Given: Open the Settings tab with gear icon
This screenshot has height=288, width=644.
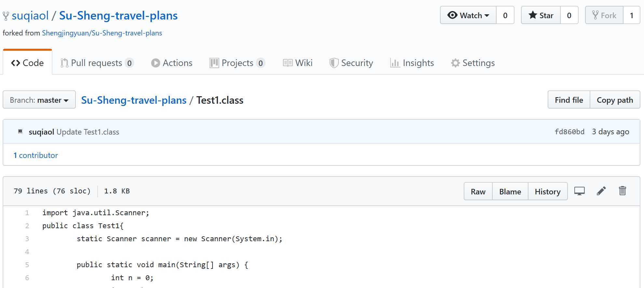Looking at the screenshot, I should [473, 63].
